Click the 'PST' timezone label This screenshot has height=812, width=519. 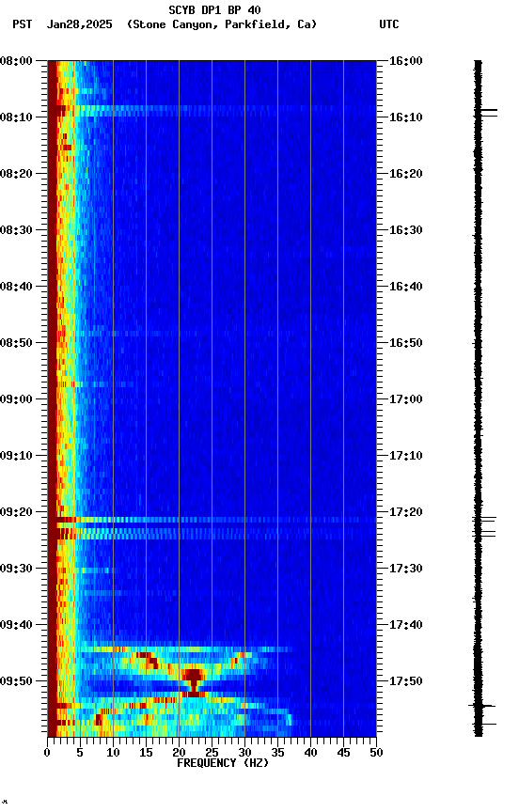click(23, 24)
